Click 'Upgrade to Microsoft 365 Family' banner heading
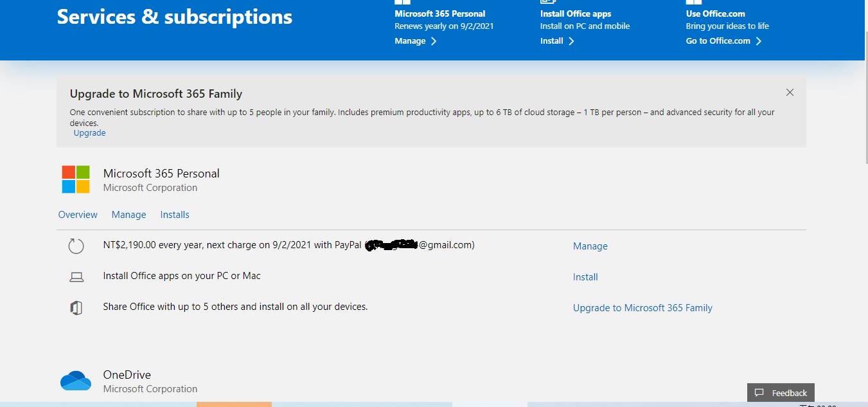This screenshot has width=868, height=407. [x=156, y=94]
